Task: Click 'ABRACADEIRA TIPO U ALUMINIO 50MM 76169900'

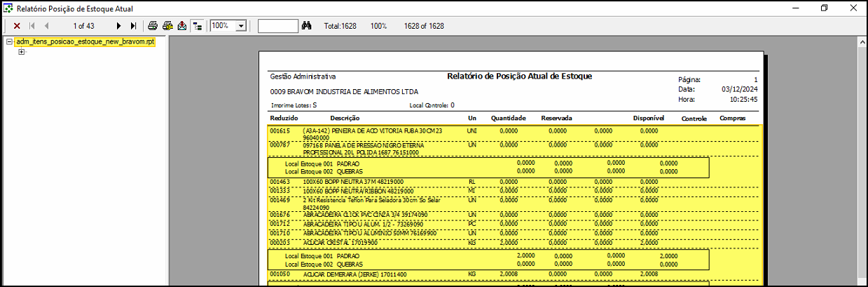Action: [x=369, y=232]
